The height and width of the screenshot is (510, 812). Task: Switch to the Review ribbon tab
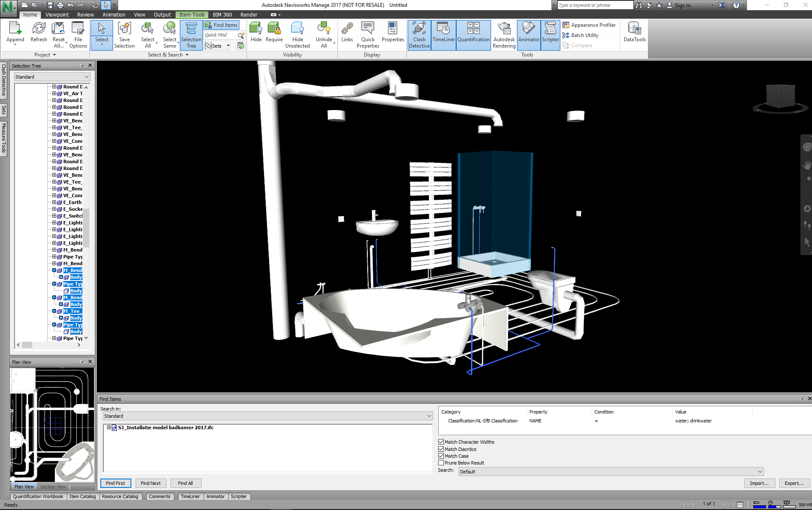tap(85, 14)
